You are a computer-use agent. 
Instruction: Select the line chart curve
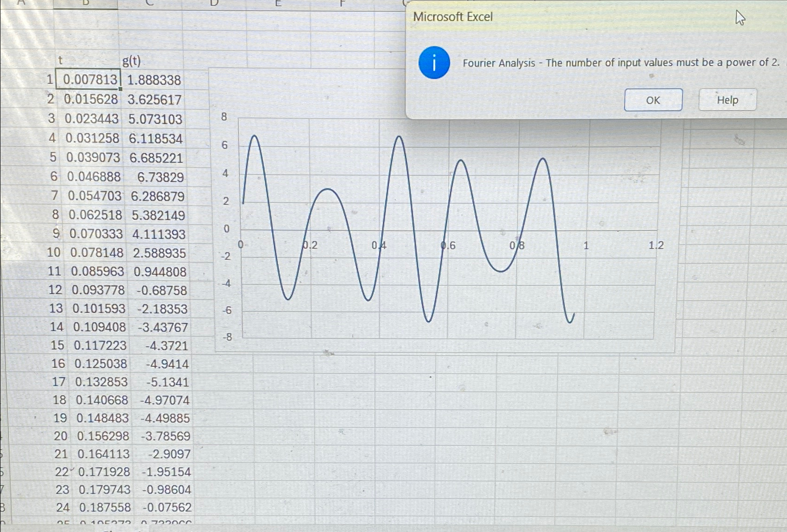pos(408,228)
